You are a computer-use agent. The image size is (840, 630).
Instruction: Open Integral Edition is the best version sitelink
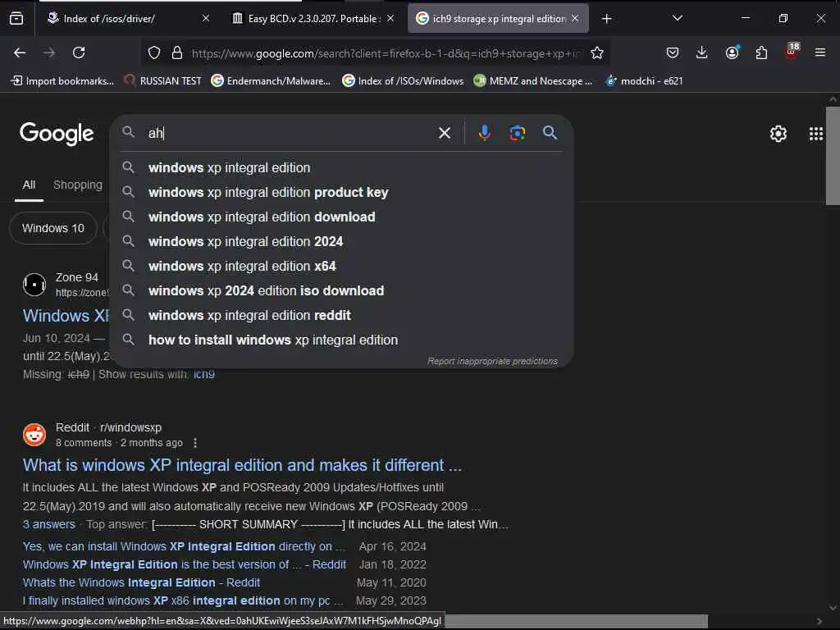click(185, 564)
